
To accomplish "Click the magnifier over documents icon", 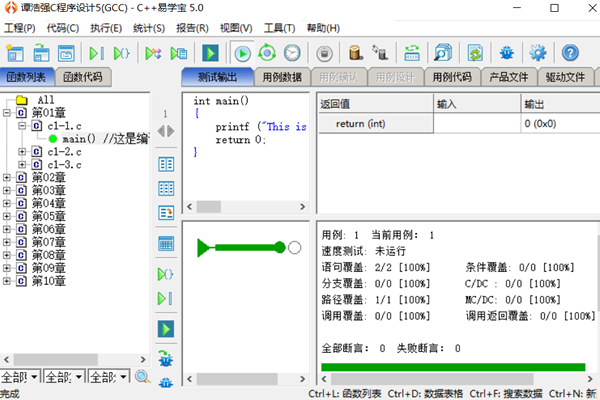I will (443, 53).
